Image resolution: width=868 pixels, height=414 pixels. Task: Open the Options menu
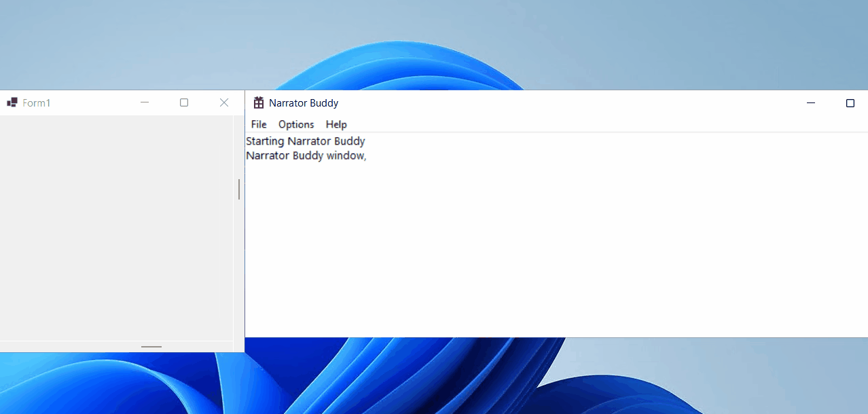click(295, 124)
